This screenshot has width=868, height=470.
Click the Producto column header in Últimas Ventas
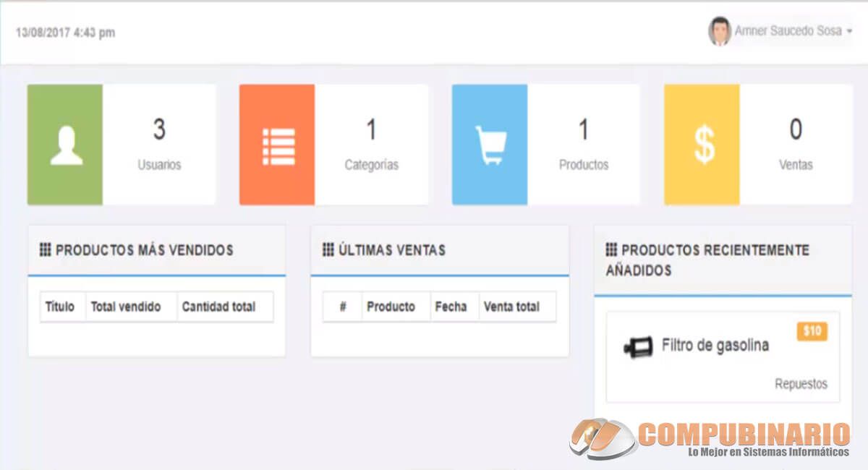[x=391, y=307]
